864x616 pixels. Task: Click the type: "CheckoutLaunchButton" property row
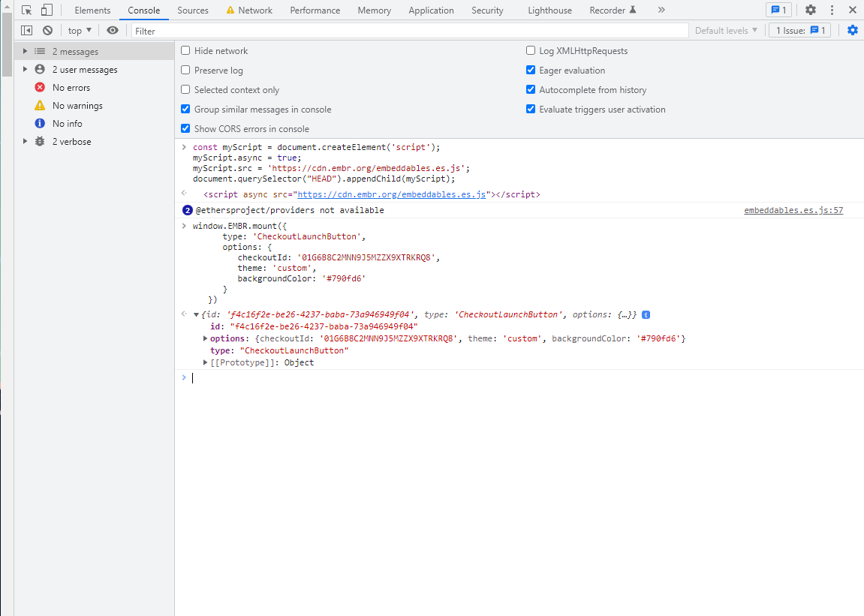[279, 350]
